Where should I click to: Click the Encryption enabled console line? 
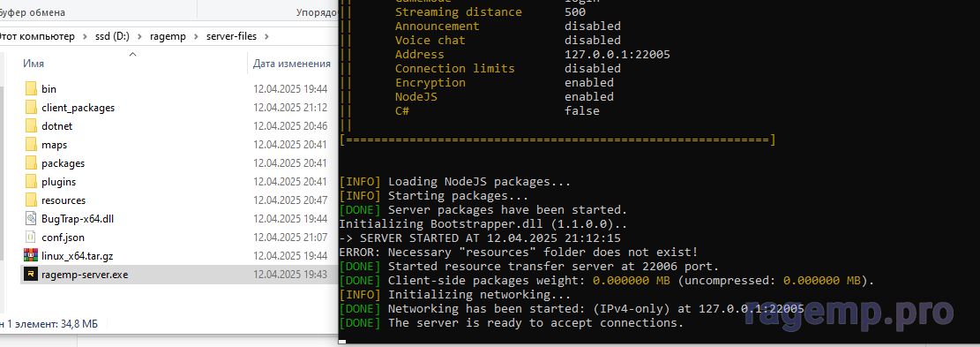504,82
